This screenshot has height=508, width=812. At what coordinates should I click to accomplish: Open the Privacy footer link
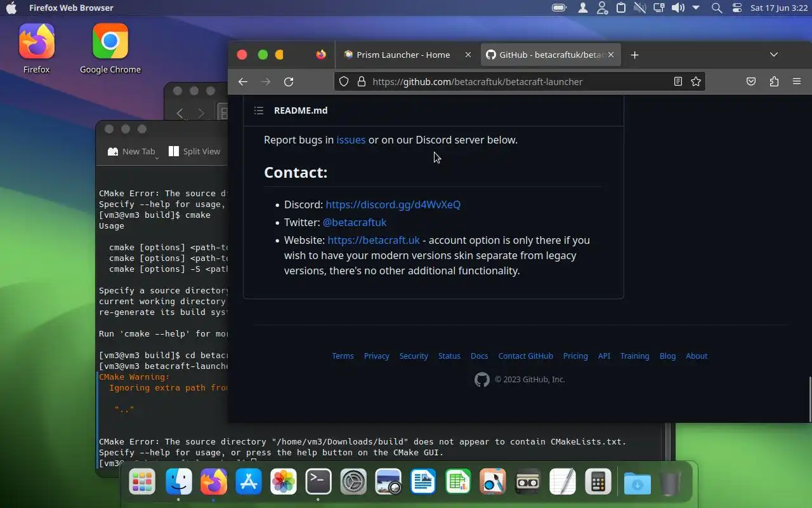point(377,356)
